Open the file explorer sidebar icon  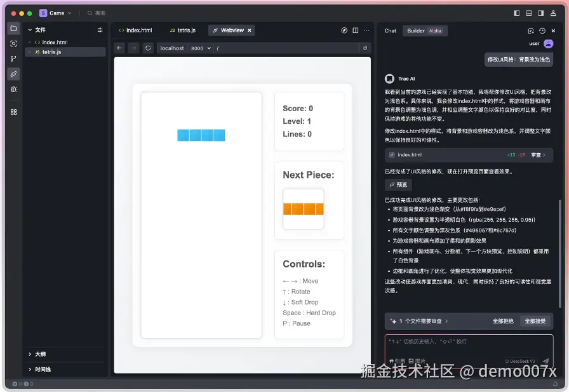(x=13, y=29)
